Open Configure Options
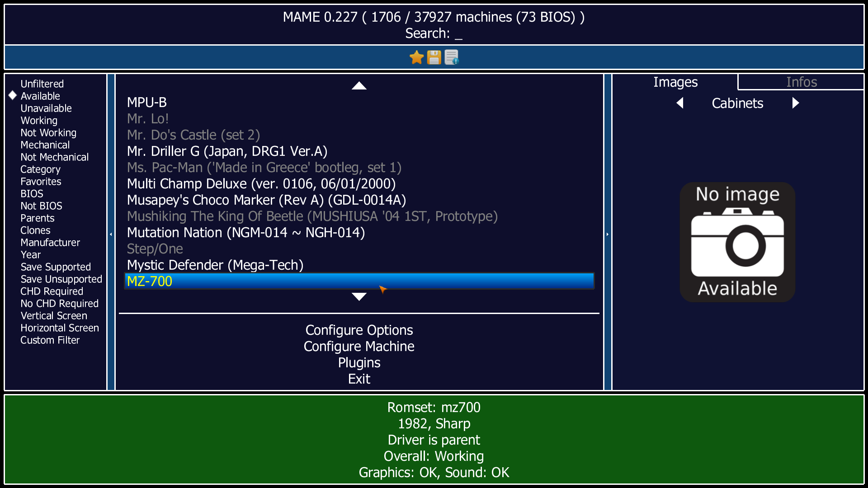This screenshot has width=868, height=488. pos(359,330)
